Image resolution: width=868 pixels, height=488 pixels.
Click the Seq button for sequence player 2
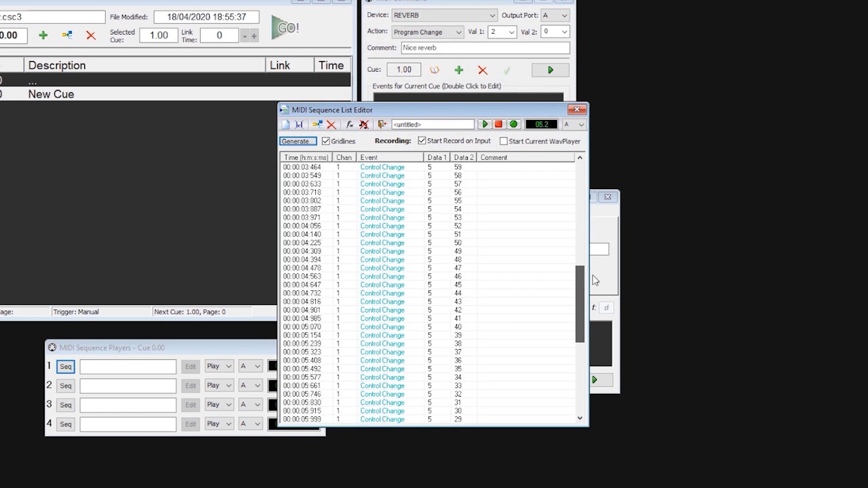click(x=65, y=386)
